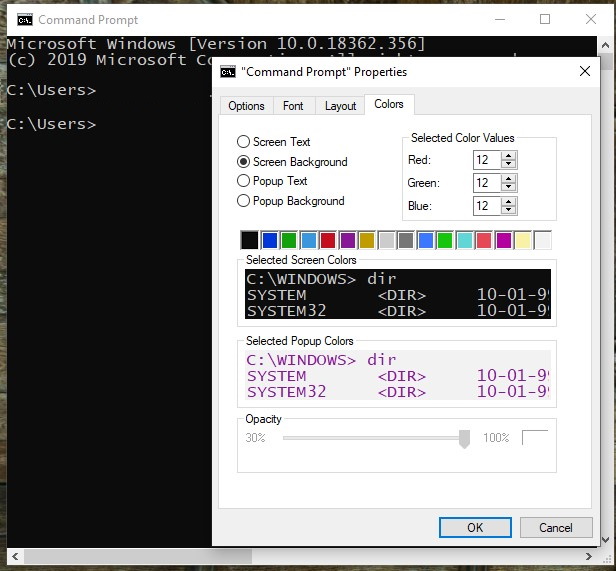Maximize the Command Prompt window
Screen dimensions: 616x571
(x=545, y=19)
